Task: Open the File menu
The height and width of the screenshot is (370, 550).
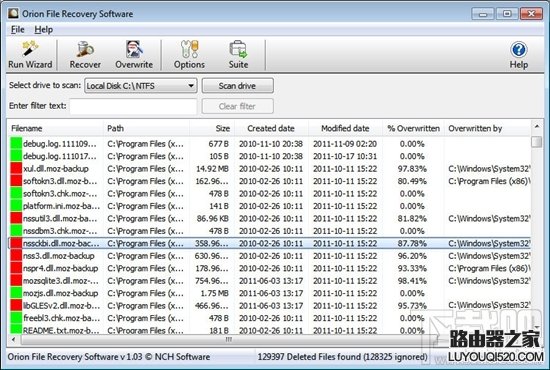Action: tap(18, 29)
